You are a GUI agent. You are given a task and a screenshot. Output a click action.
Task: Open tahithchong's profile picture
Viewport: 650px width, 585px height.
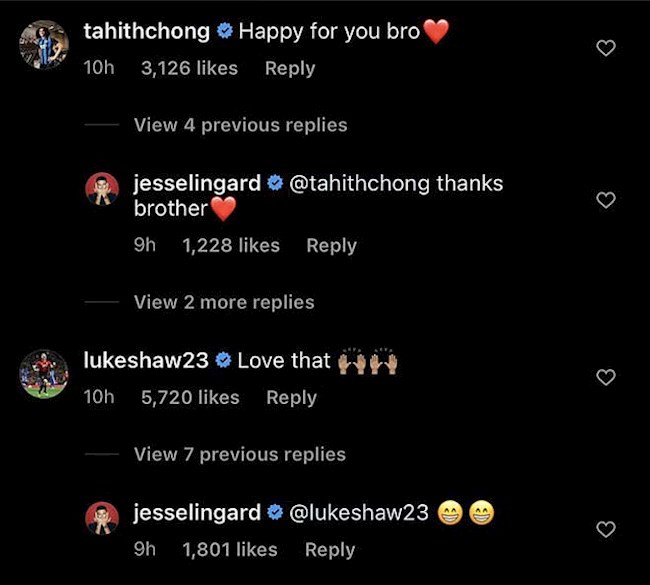coord(44,44)
